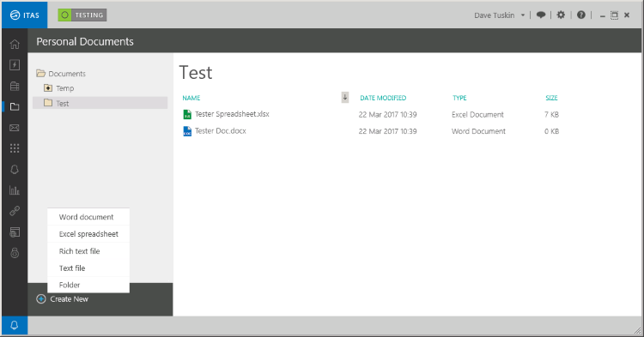Screen dimensions: 644x337
Task: Click the 7 KB size cell
Action: [x=551, y=114]
